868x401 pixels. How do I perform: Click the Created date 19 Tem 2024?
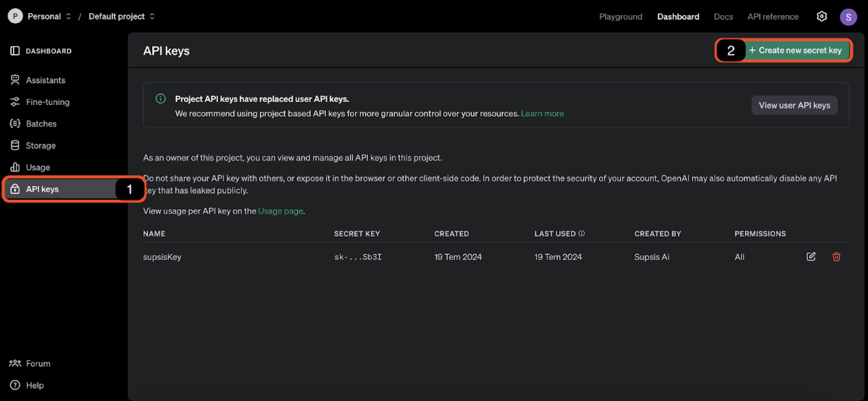(459, 257)
